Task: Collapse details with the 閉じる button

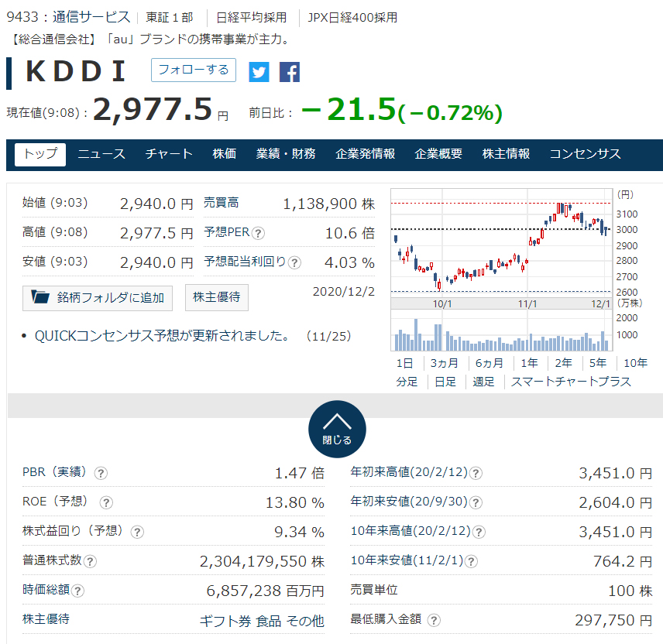Action: click(337, 429)
